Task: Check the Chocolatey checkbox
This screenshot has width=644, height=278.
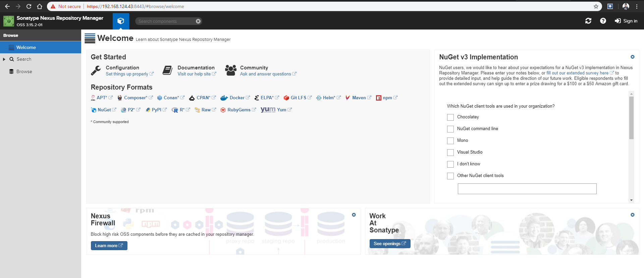Action: click(450, 117)
